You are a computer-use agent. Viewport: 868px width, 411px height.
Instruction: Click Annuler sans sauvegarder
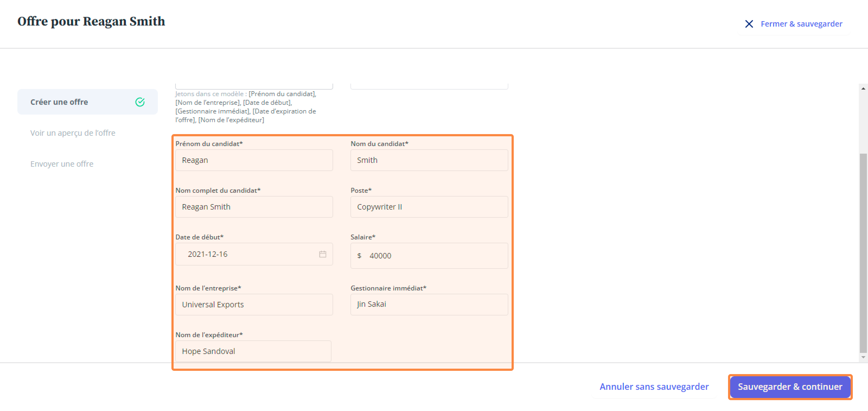click(x=654, y=387)
